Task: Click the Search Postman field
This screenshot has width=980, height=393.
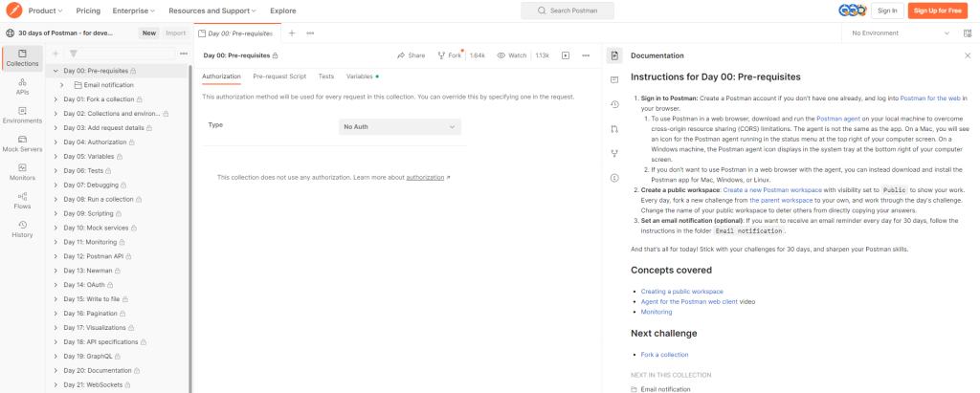Action: click(x=568, y=11)
